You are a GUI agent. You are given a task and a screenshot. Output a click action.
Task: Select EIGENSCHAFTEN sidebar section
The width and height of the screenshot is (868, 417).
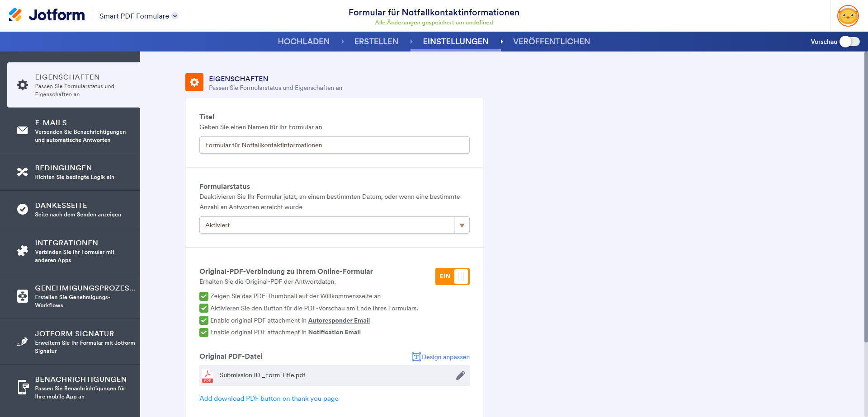point(74,85)
